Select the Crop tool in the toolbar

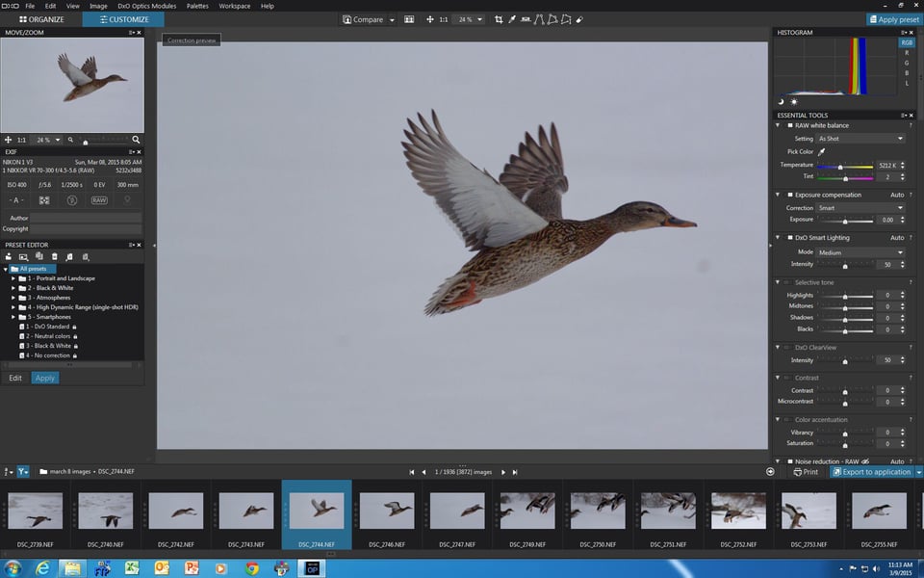(x=499, y=19)
